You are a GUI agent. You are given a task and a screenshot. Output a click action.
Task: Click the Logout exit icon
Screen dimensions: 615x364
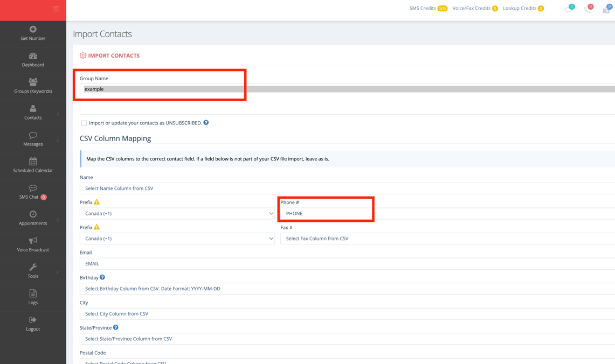(x=33, y=320)
